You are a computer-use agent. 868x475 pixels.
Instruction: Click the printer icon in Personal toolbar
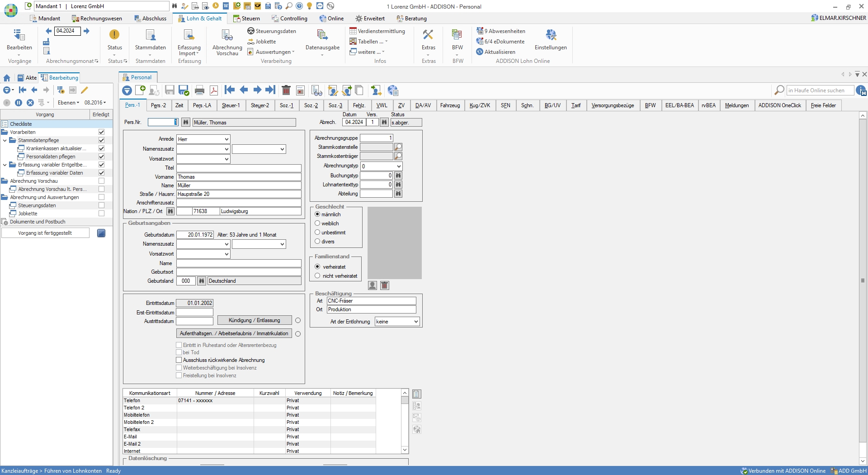point(199,90)
